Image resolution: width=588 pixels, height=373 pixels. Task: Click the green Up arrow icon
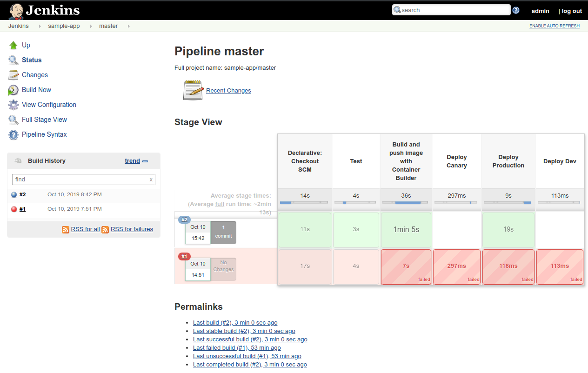[x=13, y=45]
